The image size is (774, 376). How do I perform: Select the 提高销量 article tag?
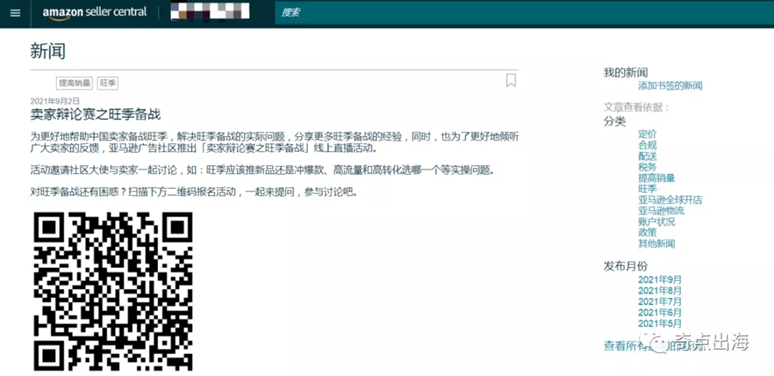pos(75,83)
